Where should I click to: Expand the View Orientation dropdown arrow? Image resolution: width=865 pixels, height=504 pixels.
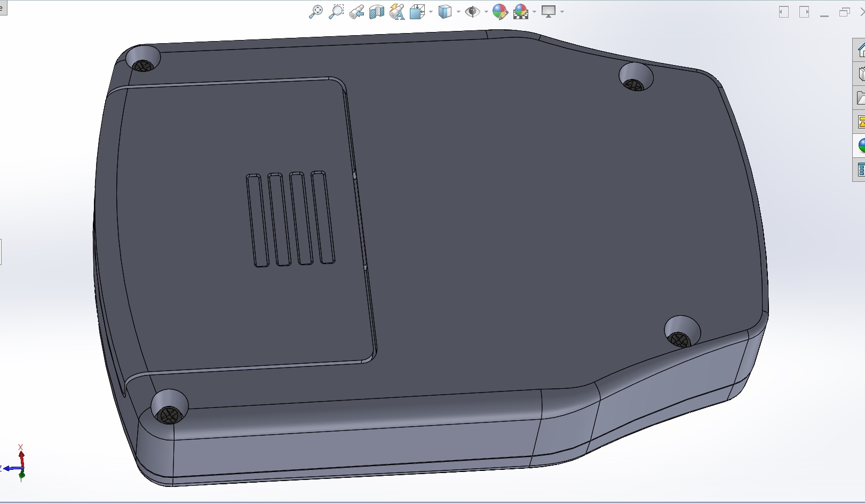click(431, 12)
